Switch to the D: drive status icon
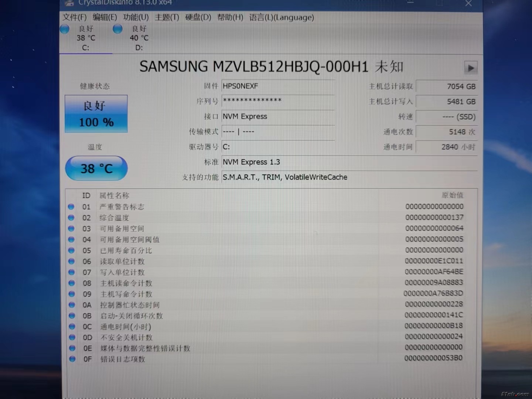Image resolution: width=532 pixels, height=399 pixels. point(118,29)
